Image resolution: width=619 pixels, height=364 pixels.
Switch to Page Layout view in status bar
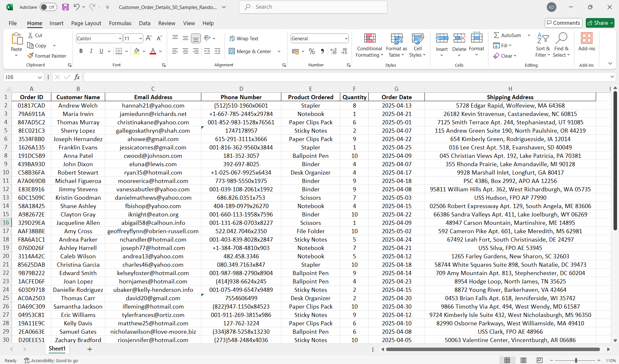point(524,360)
